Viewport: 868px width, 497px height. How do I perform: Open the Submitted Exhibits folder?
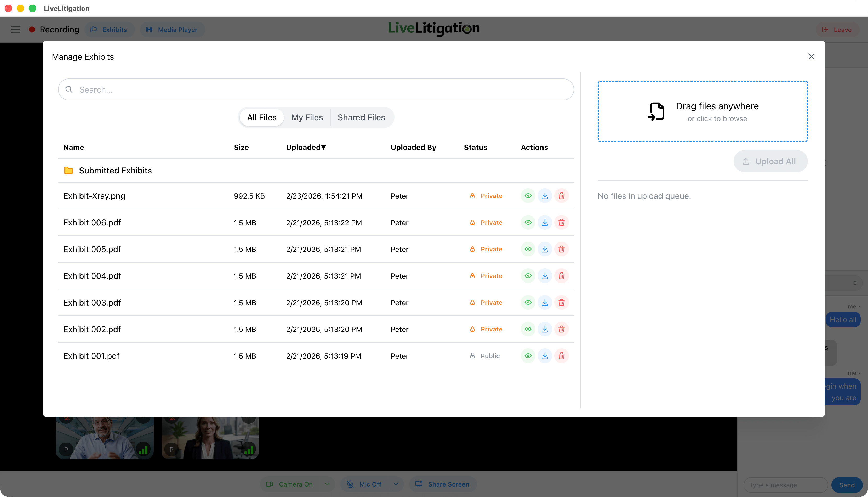point(115,170)
